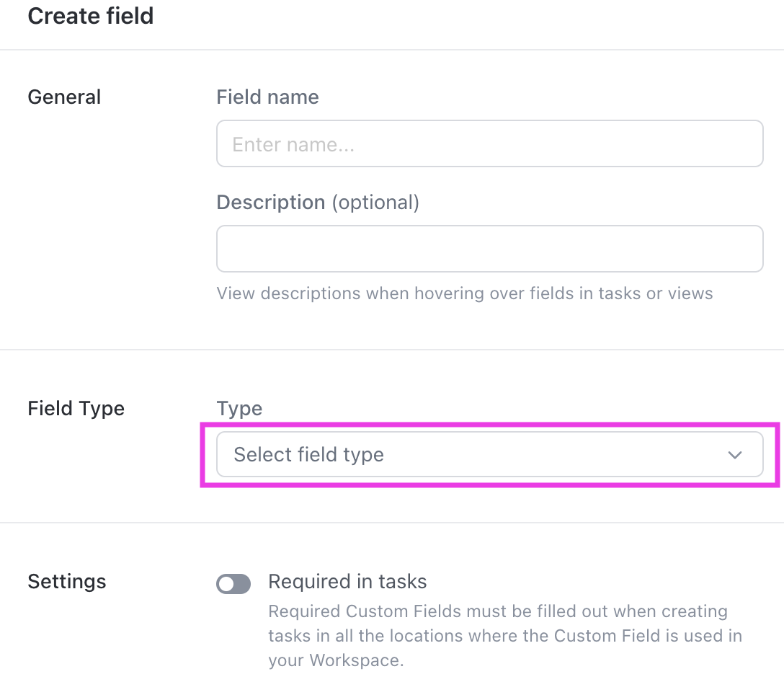Click the "(optional)" text beside Description

click(x=375, y=203)
